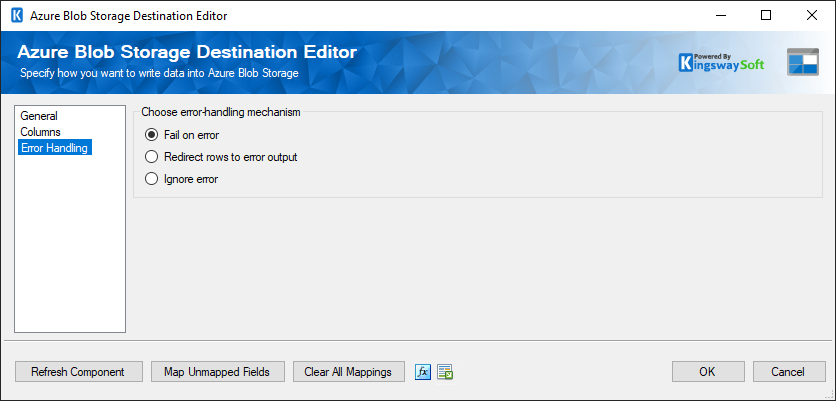Click the Azure Blob Storage header icon

(x=802, y=62)
